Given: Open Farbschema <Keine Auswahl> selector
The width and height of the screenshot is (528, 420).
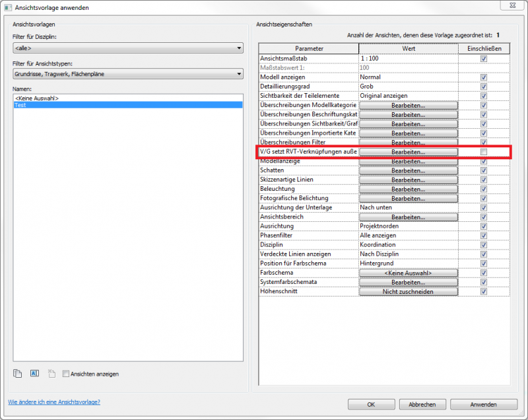Looking at the screenshot, I should (x=408, y=273).
